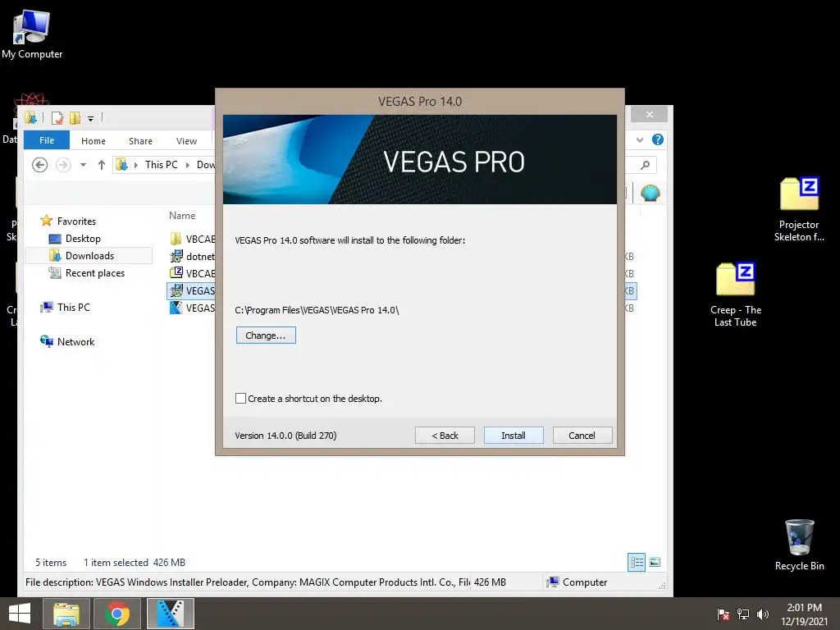Open Explorer help question mark icon
Screen dimensions: 840x630
point(658,139)
